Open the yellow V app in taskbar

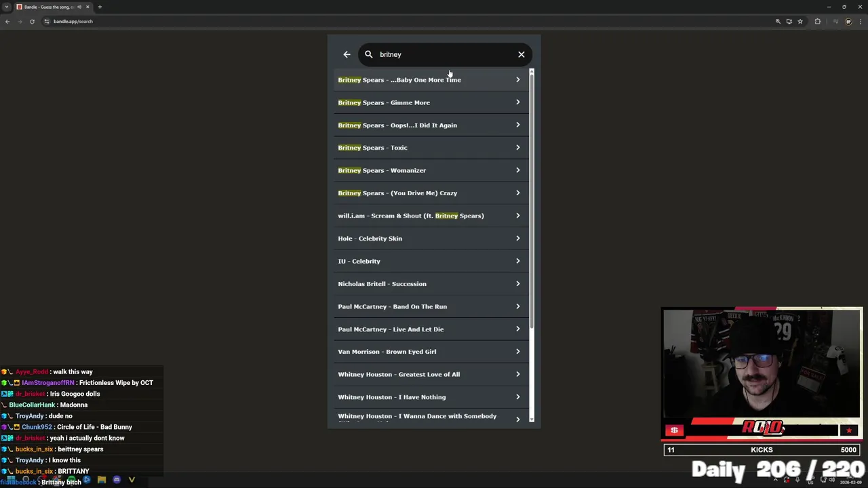(x=132, y=480)
